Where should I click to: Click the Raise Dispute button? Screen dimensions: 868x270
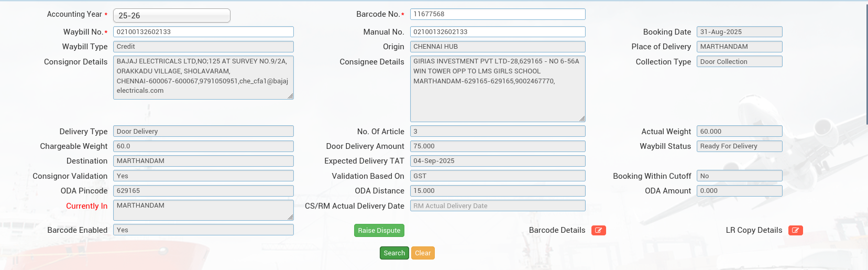pyautogui.click(x=379, y=230)
